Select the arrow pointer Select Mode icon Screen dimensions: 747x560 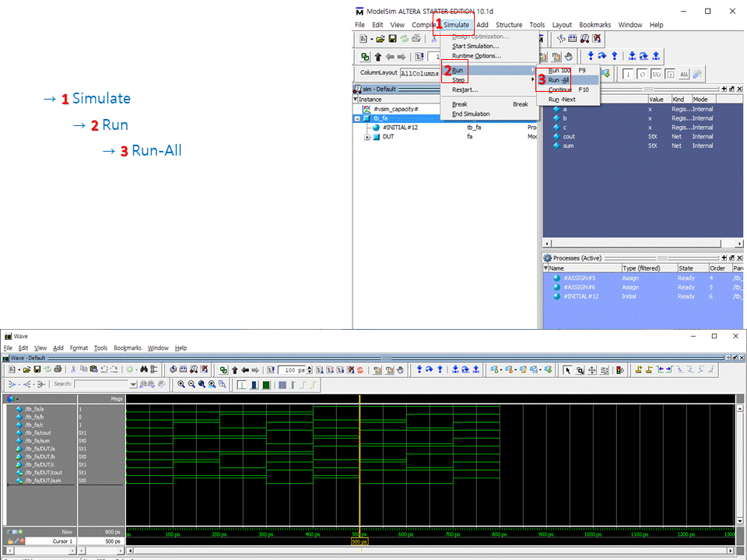567,370
